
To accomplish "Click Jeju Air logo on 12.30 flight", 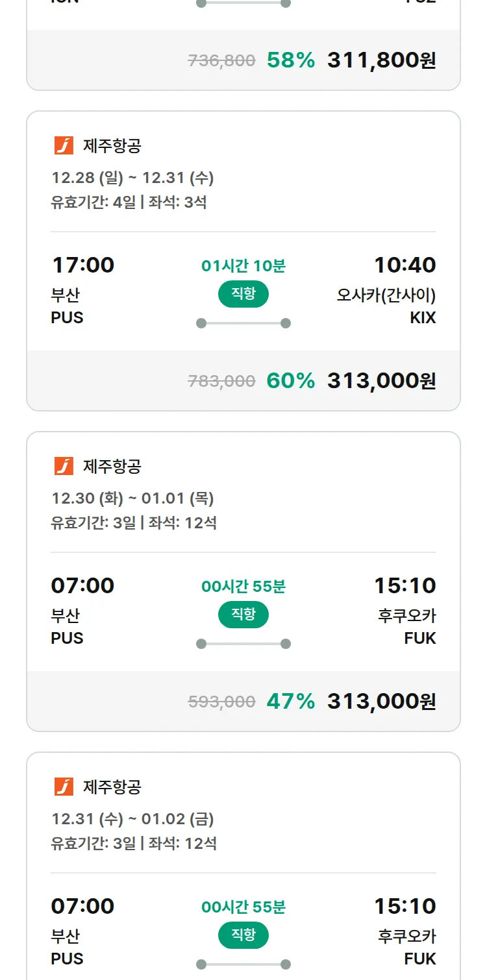I will pyautogui.click(x=64, y=466).
